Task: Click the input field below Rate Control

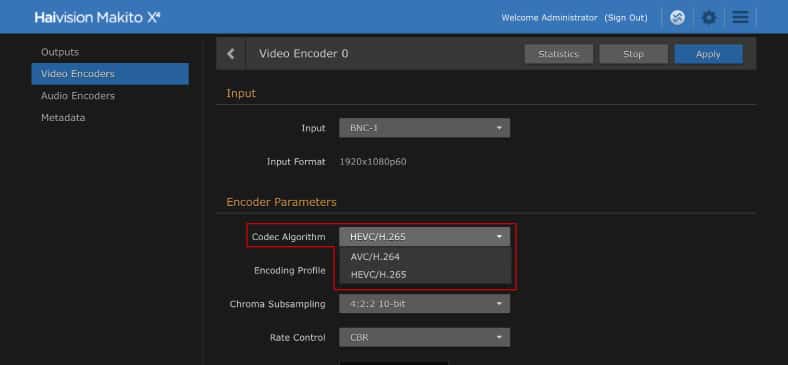Action: [393, 363]
